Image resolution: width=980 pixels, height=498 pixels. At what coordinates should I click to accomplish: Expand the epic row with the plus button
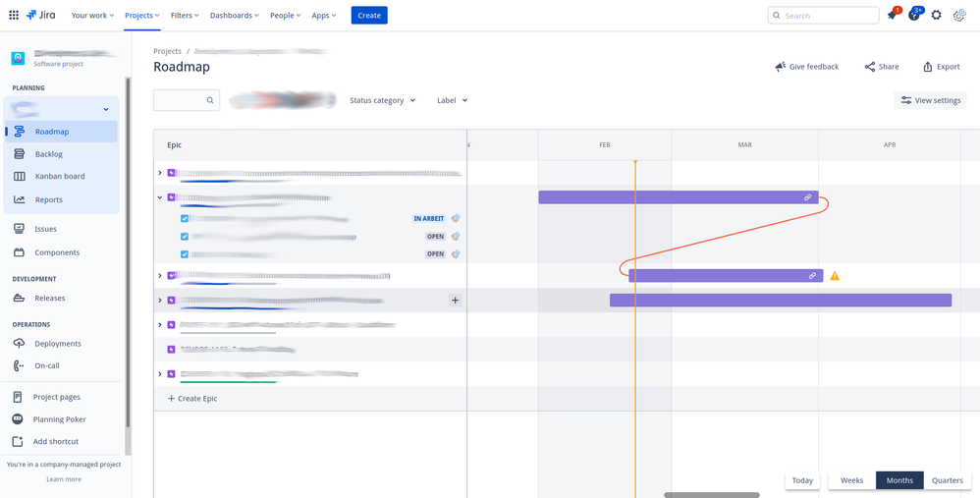[x=160, y=301]
